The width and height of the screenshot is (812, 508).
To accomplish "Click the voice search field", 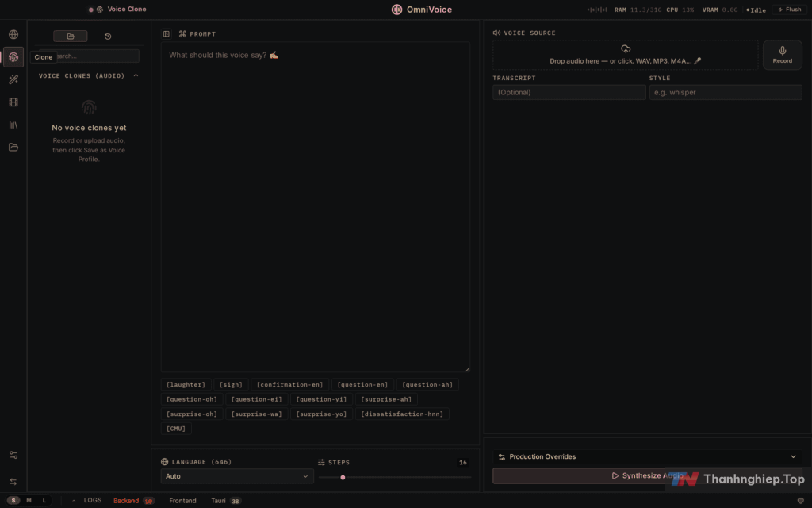I will [x=89, y=56].
